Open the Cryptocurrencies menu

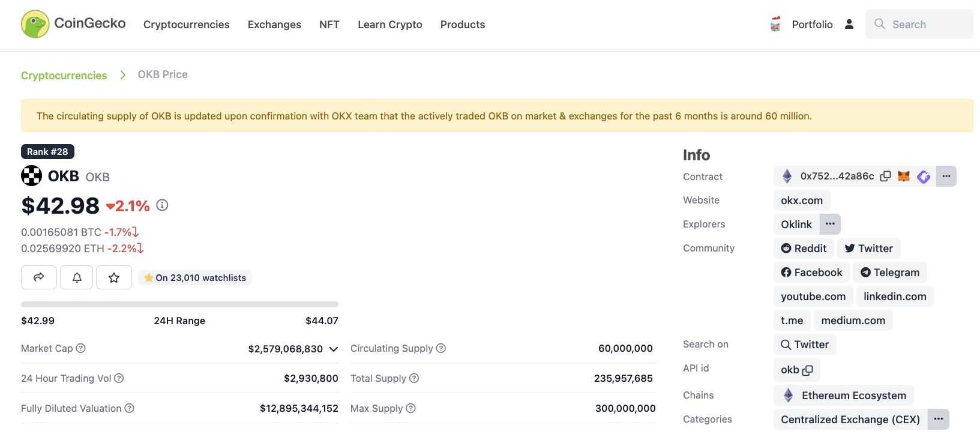click(x=186, y=25)
